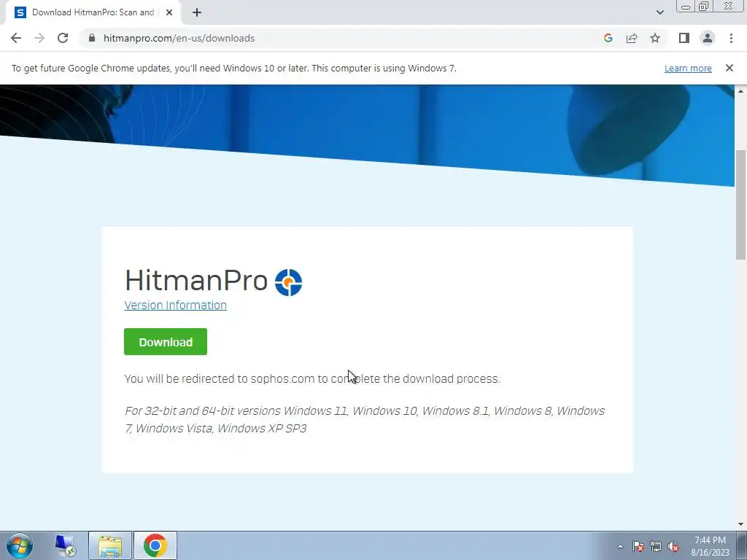
Task: Open Learn more about Chrome updates
Action: coord(688,68)
